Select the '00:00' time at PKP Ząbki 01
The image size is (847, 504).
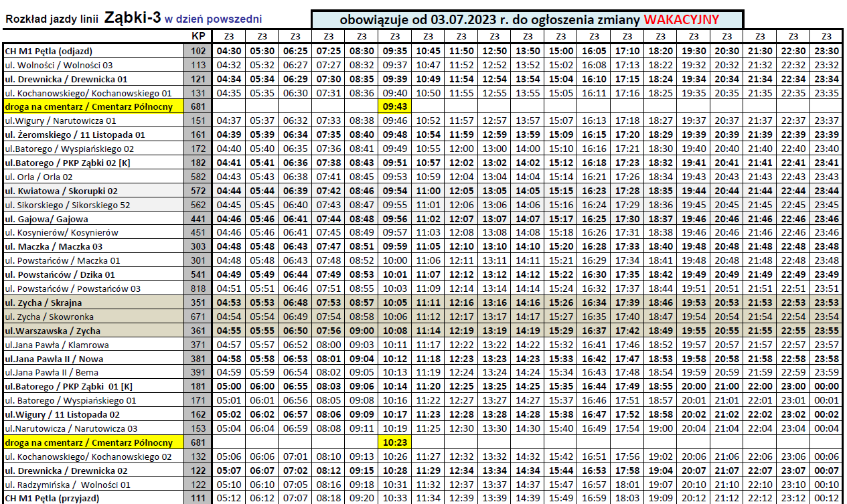(827, 386)
